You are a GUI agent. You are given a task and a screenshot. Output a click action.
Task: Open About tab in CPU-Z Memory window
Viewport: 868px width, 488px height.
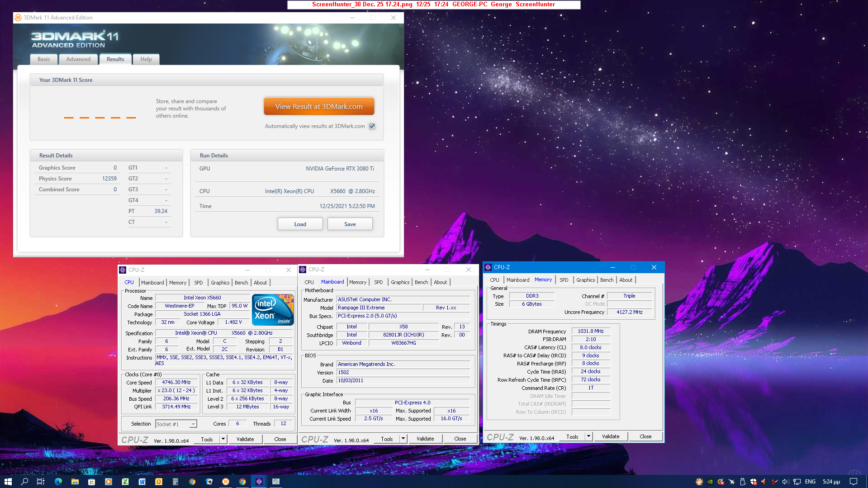pos(626,280)
